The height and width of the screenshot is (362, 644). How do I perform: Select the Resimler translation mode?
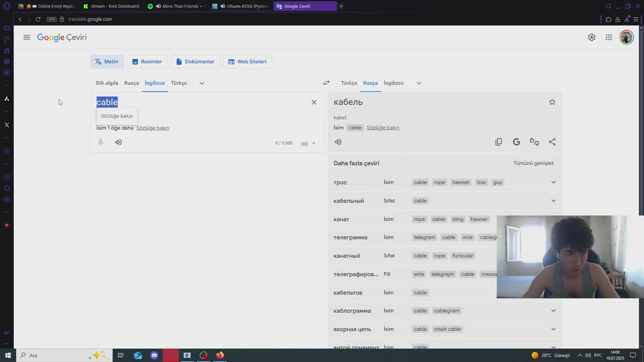pyautogui.click(x=147, y=62)
